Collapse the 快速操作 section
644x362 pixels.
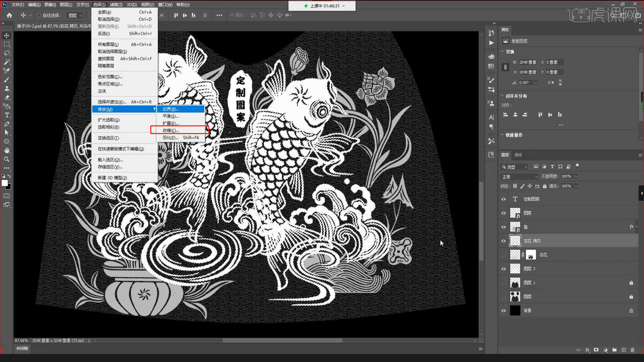502,135
